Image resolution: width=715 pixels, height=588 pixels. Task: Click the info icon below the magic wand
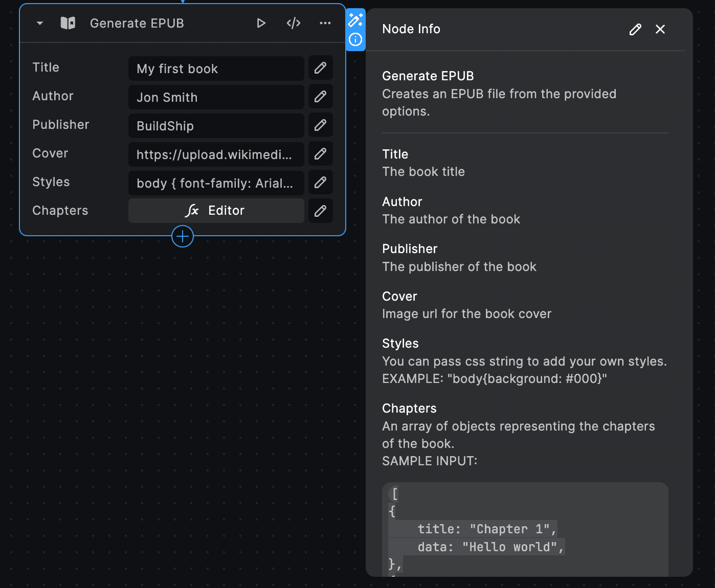point(355,38)
